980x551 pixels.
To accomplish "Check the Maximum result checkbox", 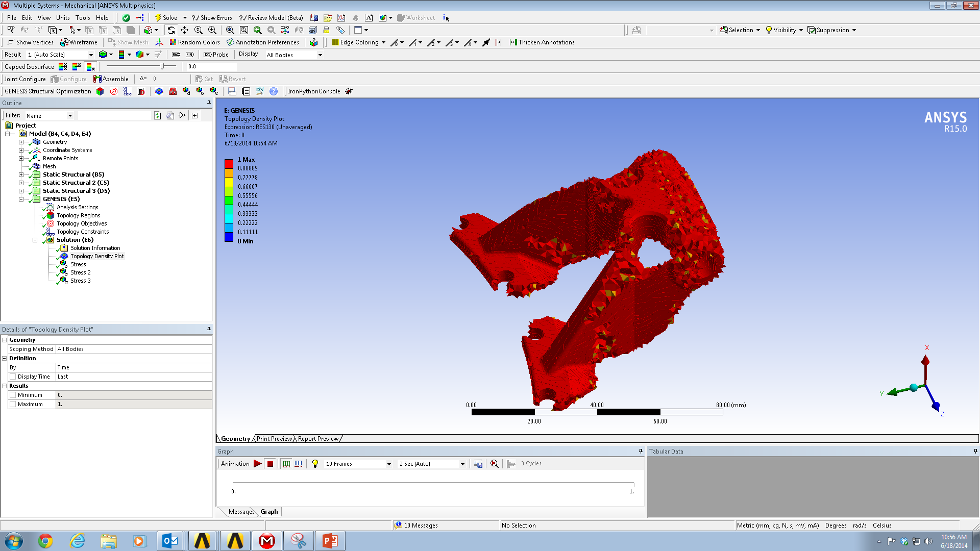I will pos(13,404).
